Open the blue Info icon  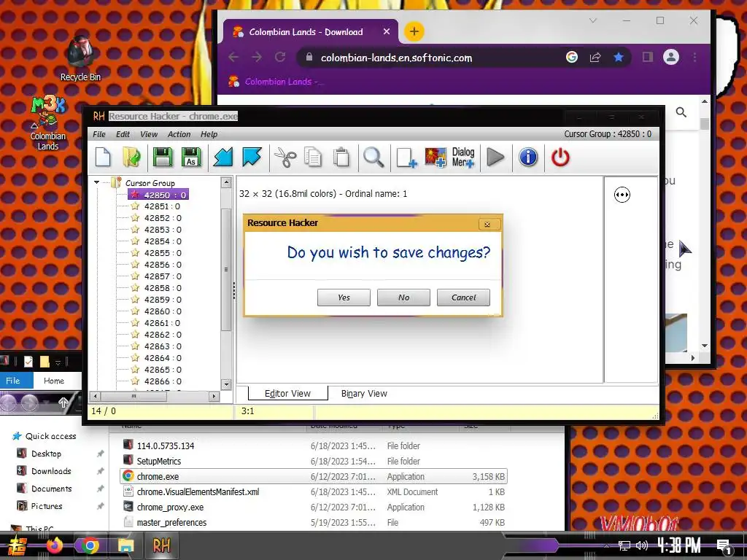(x=528, y=157)
